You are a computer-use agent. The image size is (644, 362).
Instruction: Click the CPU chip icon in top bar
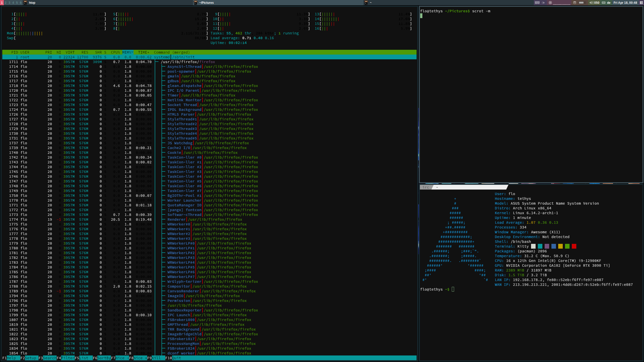tap(550, 3)
